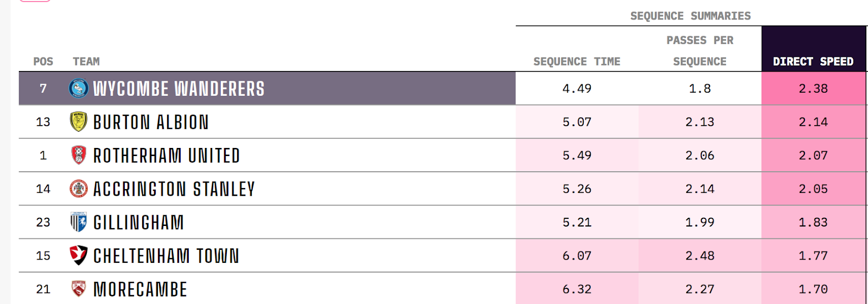This screenshot has height=304, width=868.
Task: Click the Wycombe Wanderers club crest
Action: point(79,88)
